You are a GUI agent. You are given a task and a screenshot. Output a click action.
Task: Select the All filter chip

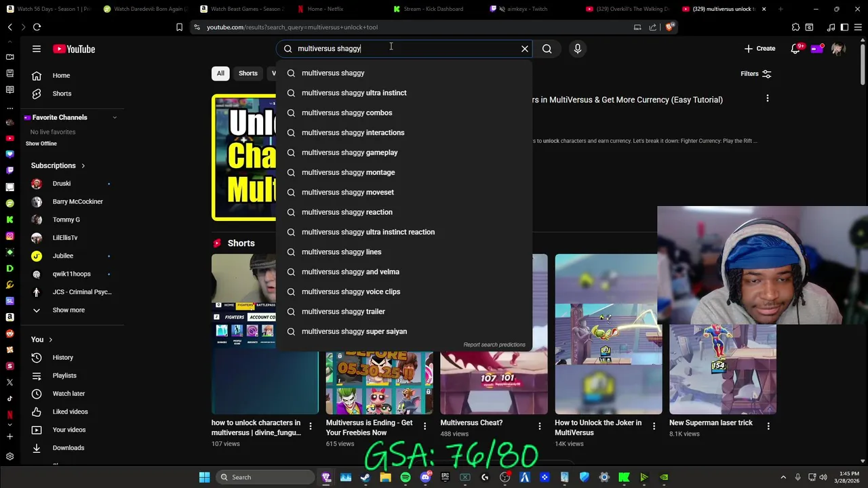pos(220,73)
